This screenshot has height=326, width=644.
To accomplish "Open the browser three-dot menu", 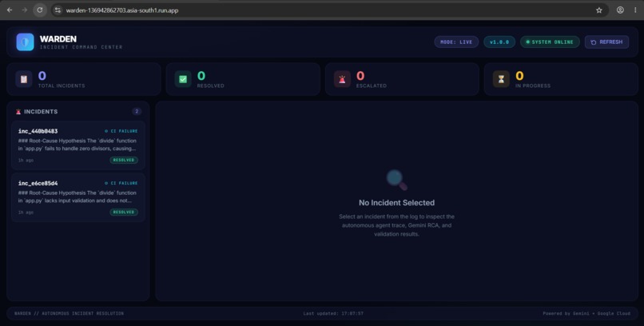I will tap(635, 10).
